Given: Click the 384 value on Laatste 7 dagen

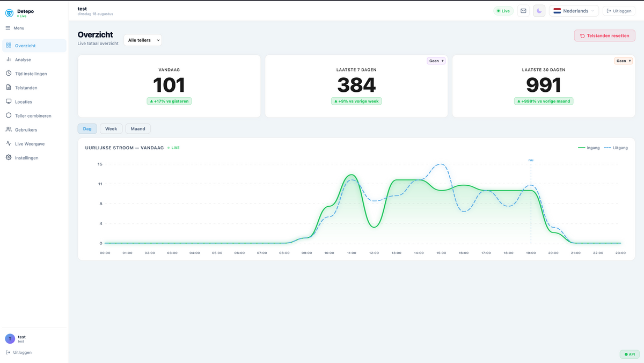Looking at the screenshot, I should (x=356, y=85).
